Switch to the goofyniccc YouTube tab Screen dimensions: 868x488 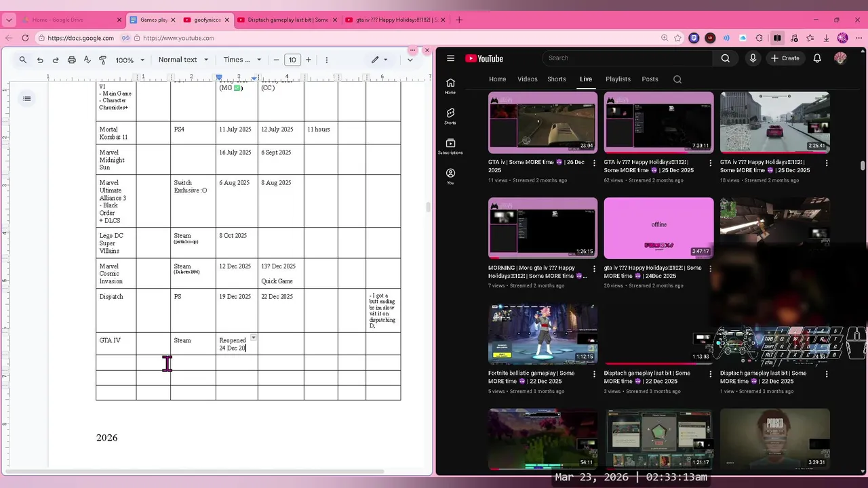pos(207,20)
